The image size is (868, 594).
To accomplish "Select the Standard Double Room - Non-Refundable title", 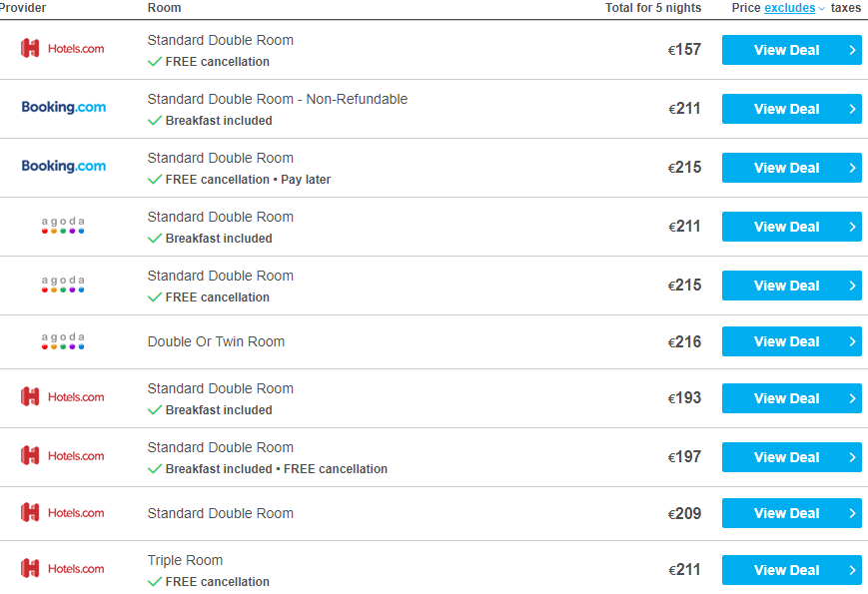I will pyautogui.click(x=278, y=99).
